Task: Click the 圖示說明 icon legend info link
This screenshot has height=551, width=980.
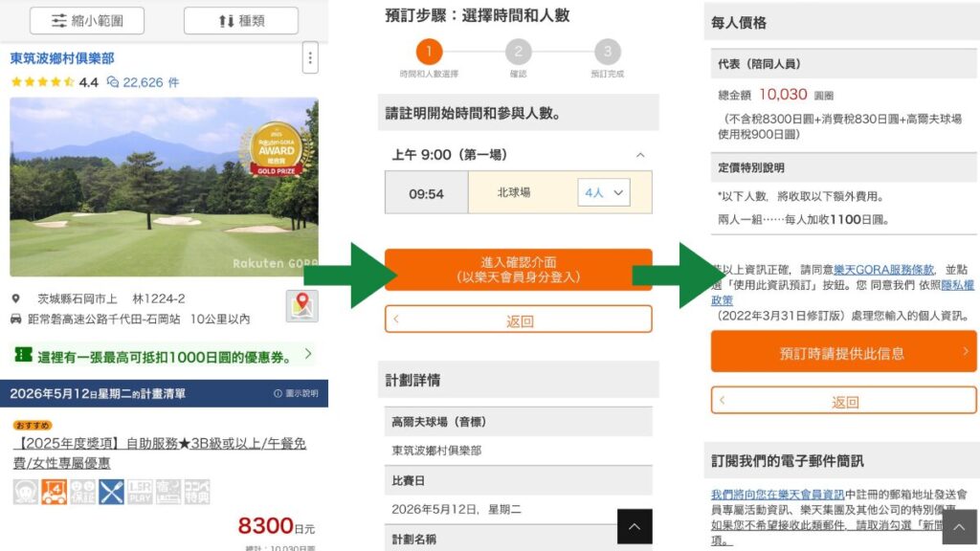Action: pyautogui.click(x=296, y=393)
